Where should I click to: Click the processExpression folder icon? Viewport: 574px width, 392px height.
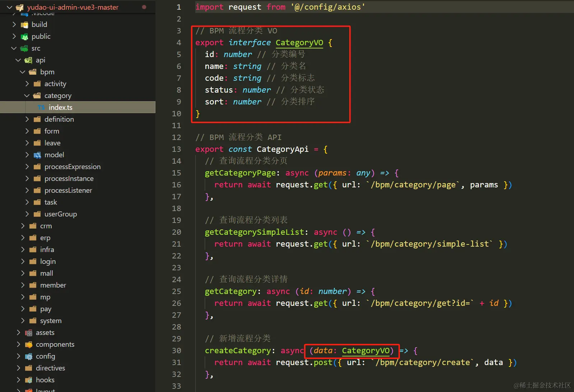click(37, 167)
